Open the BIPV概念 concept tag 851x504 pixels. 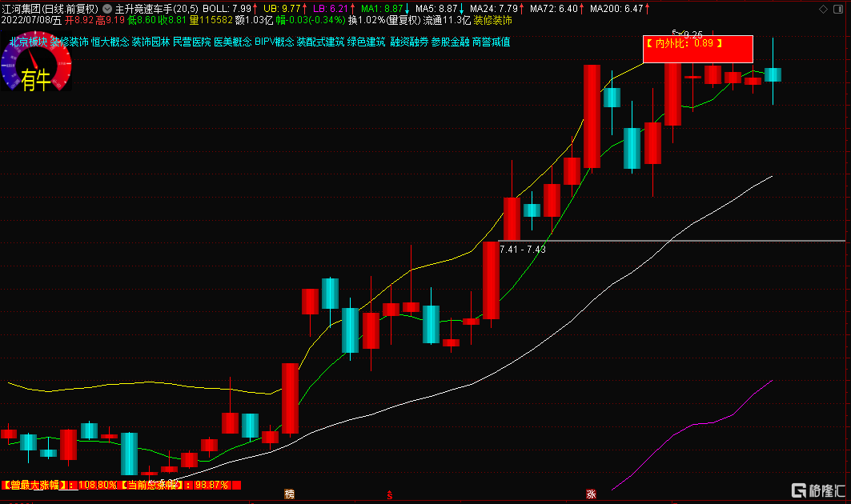(275, 42)
